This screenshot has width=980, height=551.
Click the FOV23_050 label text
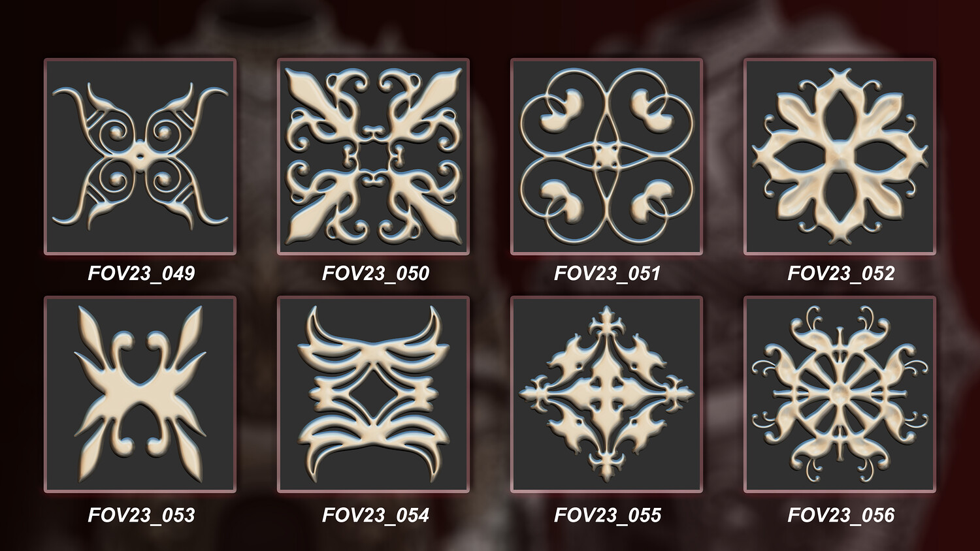[375, 273]
